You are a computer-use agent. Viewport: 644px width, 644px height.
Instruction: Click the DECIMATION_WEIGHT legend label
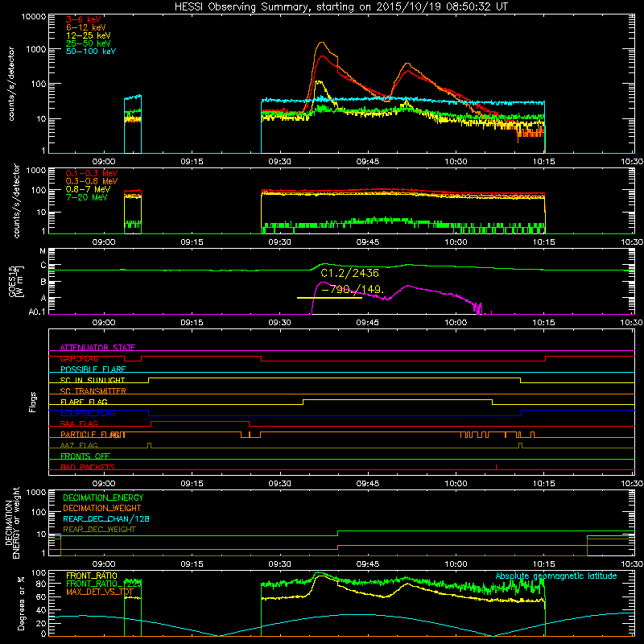click(102, 508)
